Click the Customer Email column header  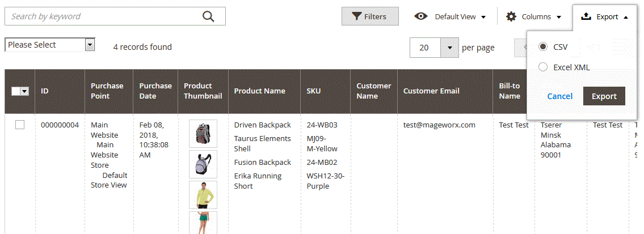[445, 91]
